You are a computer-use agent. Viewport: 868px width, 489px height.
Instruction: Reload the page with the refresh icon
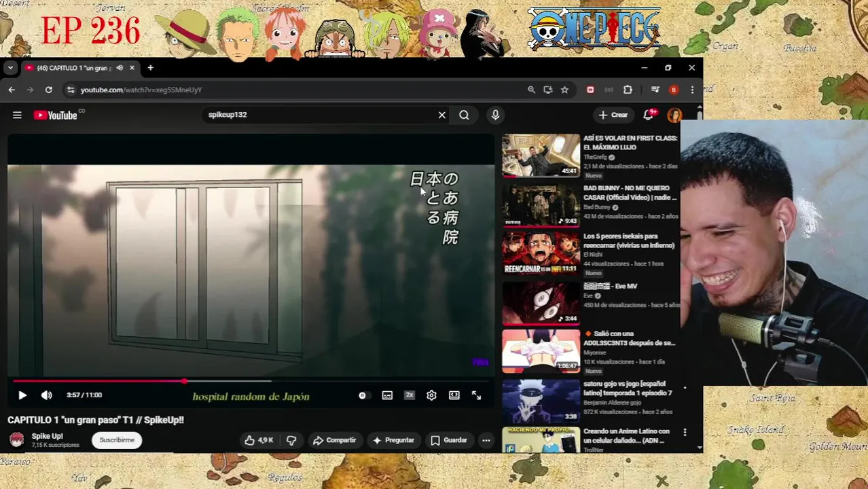pos(48,90)
